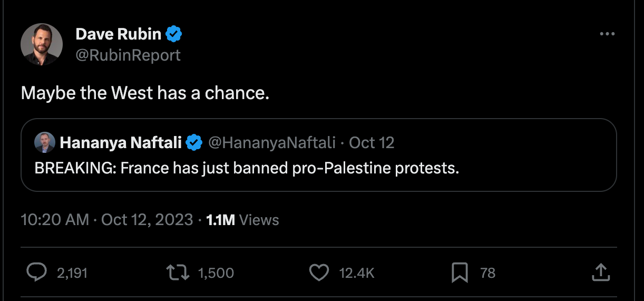Screen dimensions: 644x301
Task: Click the Hananya Naftali name in quote
Action: (x=121, y=142)
